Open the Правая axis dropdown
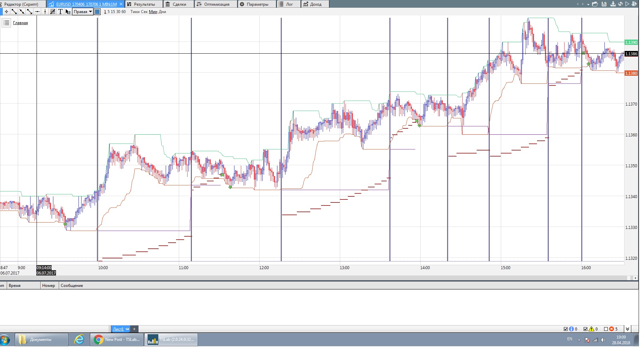 83,12
